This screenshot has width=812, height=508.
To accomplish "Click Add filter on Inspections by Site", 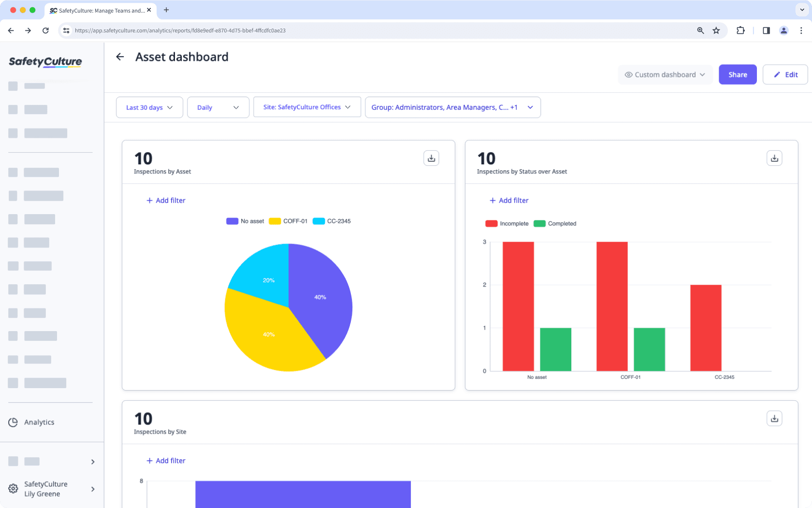I will pos(166,461).
